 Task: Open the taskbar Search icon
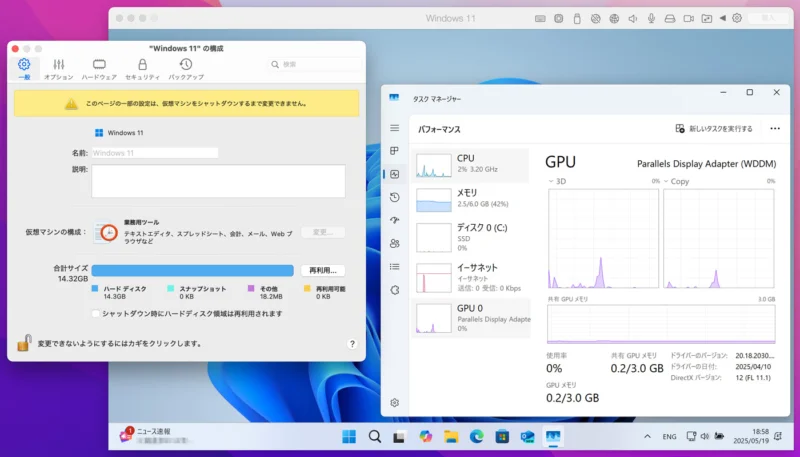374,437
